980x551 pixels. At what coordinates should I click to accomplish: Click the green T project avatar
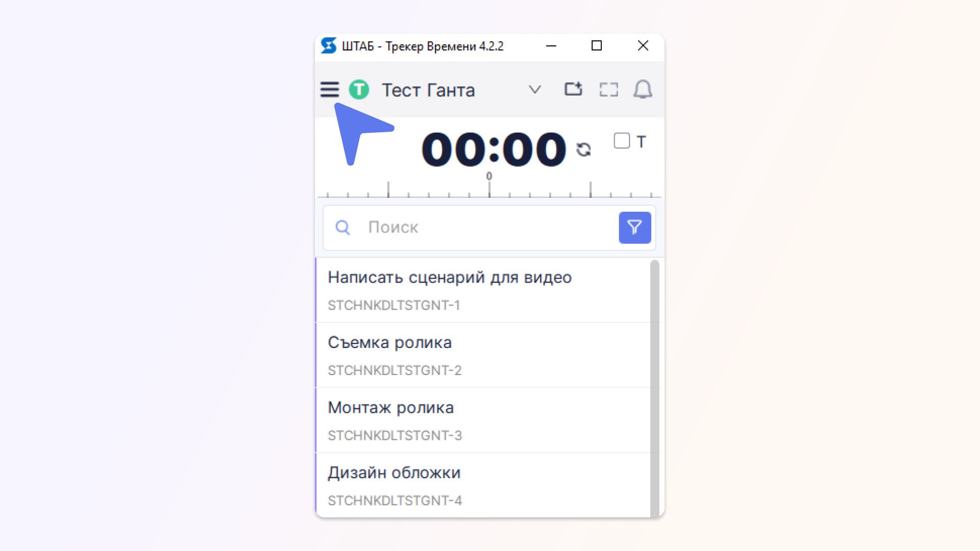359,90
